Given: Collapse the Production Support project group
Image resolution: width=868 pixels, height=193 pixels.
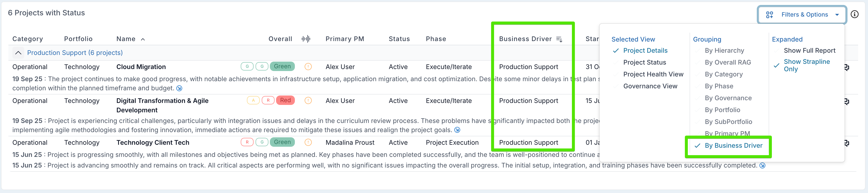Looking at the screenshot, I should [x=18, y=53].
